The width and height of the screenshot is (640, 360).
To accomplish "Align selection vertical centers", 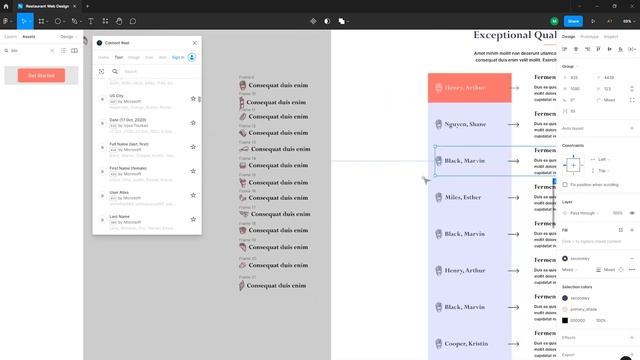I will [609, 49].
